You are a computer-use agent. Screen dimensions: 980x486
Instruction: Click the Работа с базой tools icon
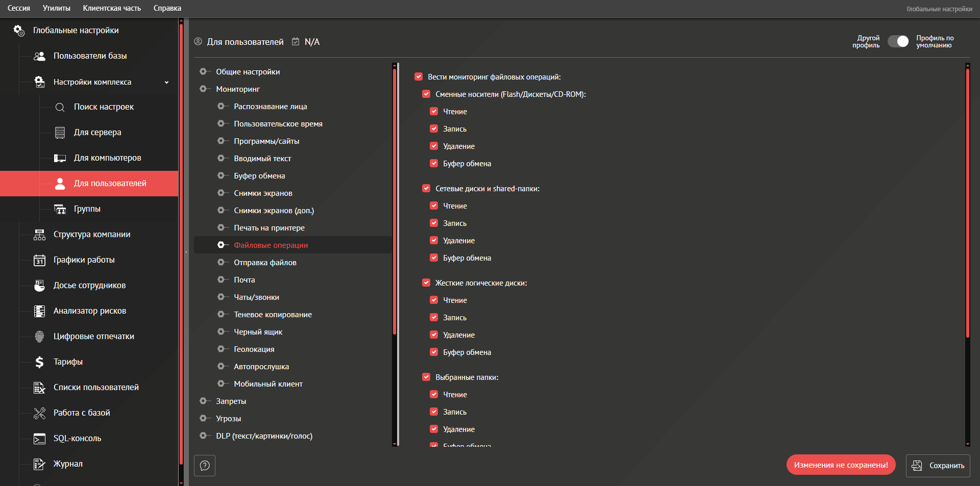point(39,413)
